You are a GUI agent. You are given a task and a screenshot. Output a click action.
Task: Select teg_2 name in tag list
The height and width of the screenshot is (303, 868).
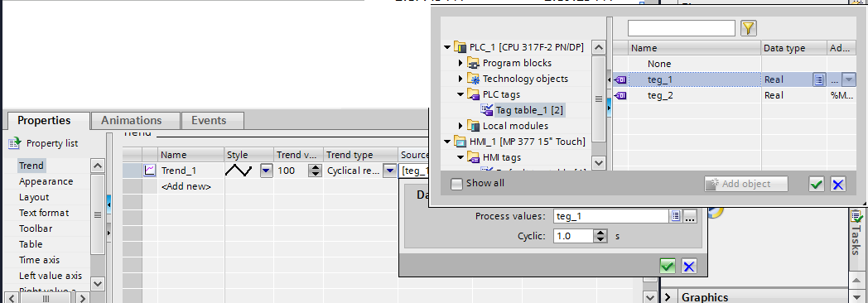pyautogui.click(x=660, y=96)
